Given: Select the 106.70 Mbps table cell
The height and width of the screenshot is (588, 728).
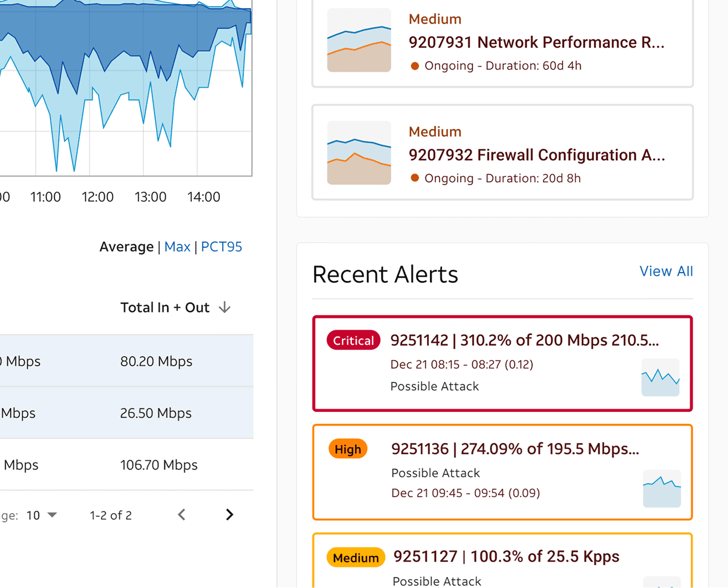Looking at the screenshot, I should (x=159, y=465).
